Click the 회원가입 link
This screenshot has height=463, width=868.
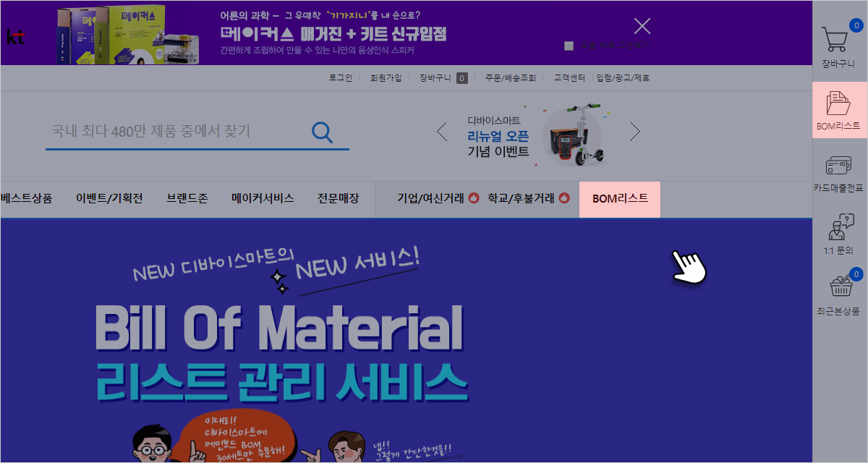click(x=386, y=77)
